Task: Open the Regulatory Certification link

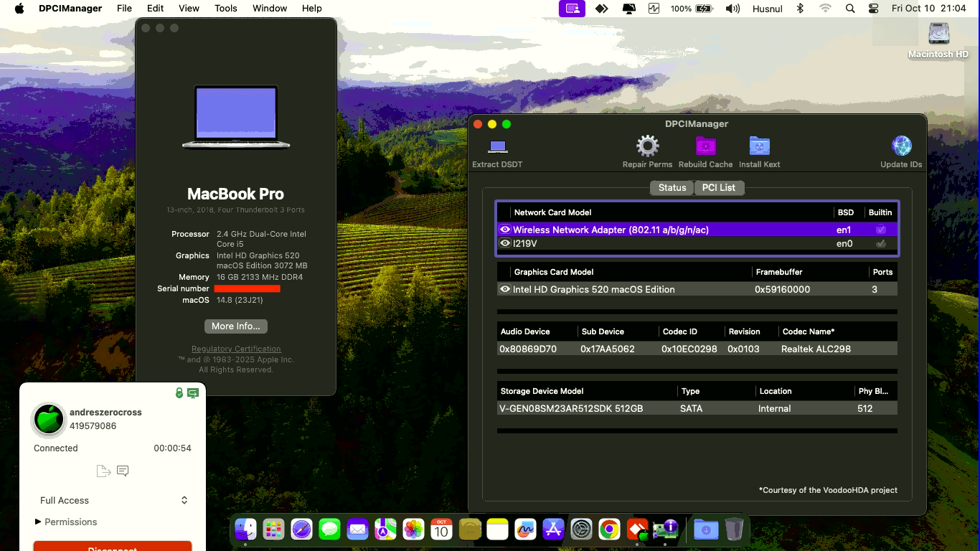Action: pyautogui.click(x=236, y=349)
